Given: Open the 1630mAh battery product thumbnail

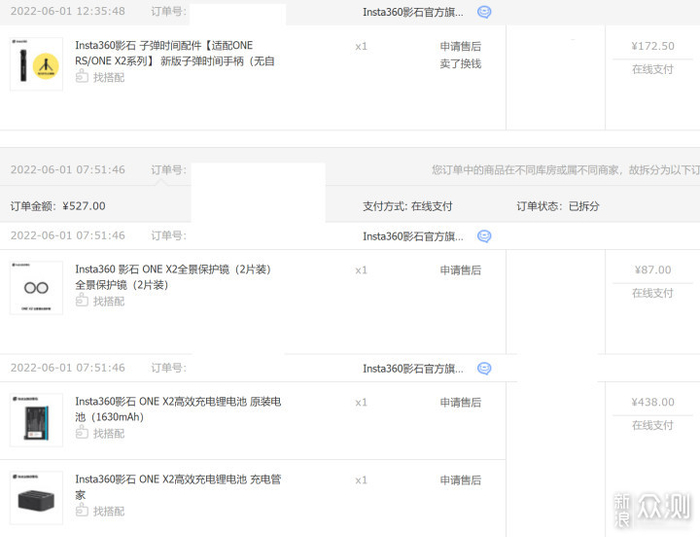Looking at the screenshot, I should point(36,420).
